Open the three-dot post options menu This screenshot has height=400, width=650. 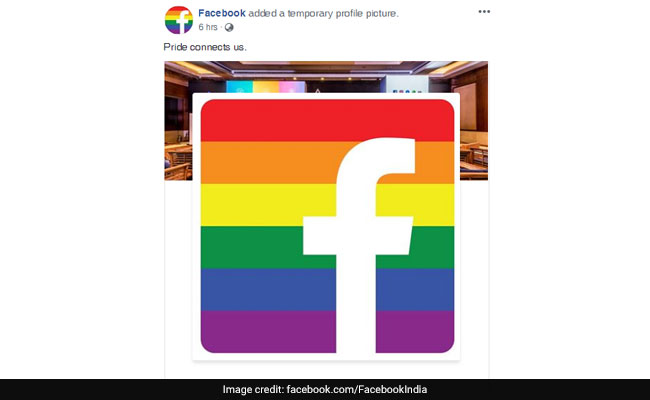484,12
